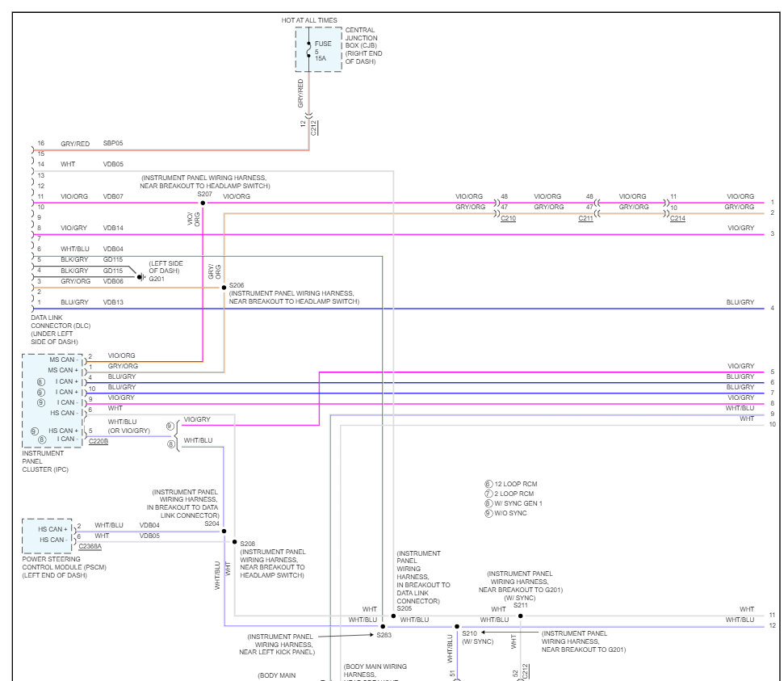
Task: Click the 'W/ SYNC GEN 1' legend entry
Action: (514, 503)
